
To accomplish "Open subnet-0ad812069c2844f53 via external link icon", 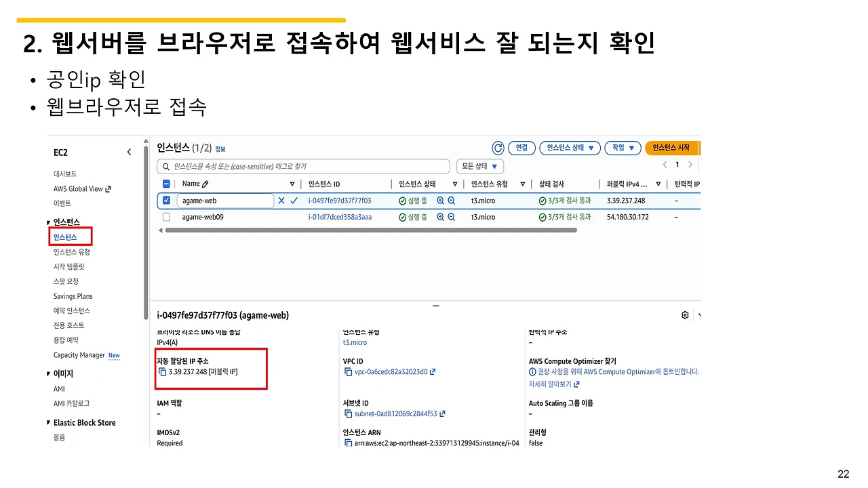I will [x=443, y=413].
